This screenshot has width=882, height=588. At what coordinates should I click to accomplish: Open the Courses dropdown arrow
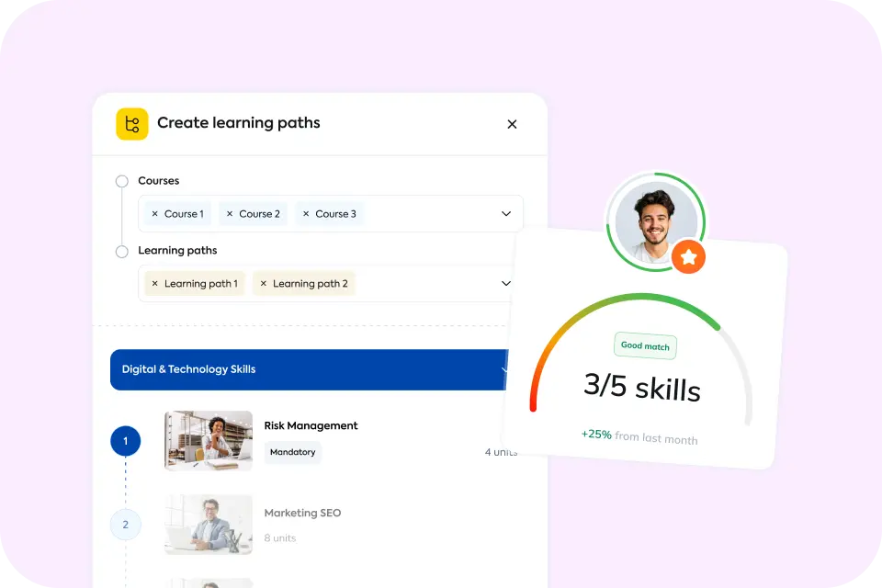pos(505,214)
